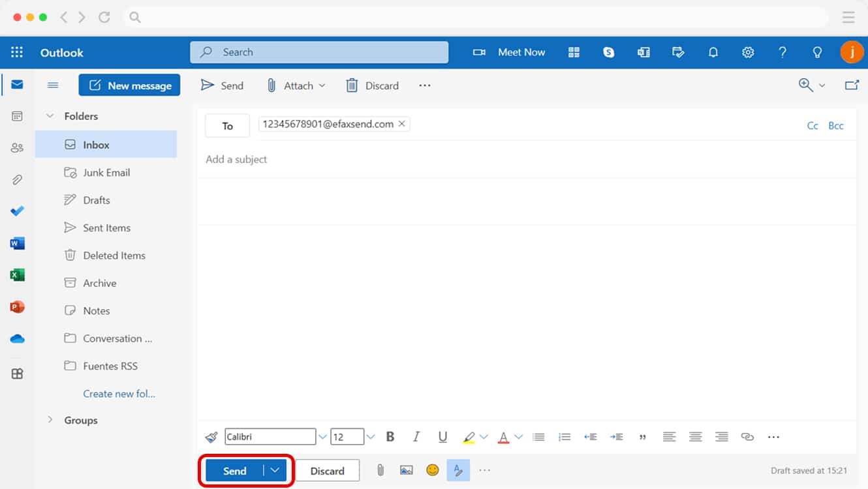This screenshot has height=489, width=868.
Task: Open OneDrive from the left rail
Action: 17,338
